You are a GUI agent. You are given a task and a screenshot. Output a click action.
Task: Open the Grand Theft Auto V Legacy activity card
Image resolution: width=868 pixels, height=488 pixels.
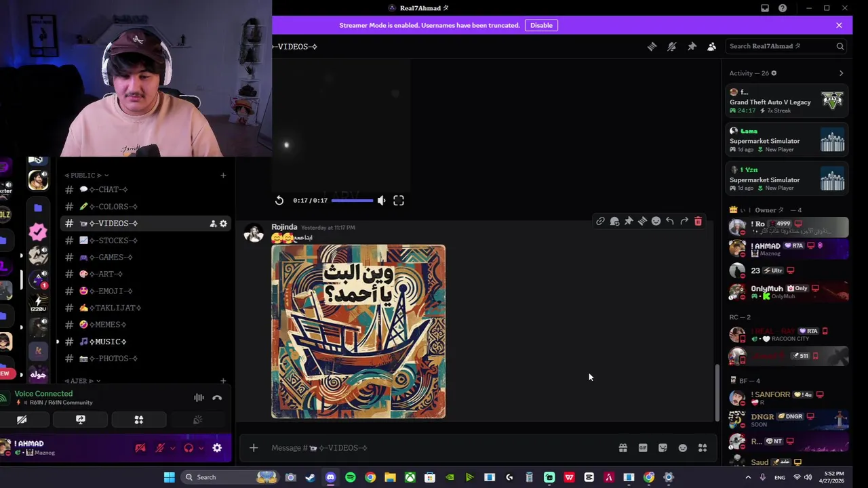pyautogui.click(x=787, y=101)
